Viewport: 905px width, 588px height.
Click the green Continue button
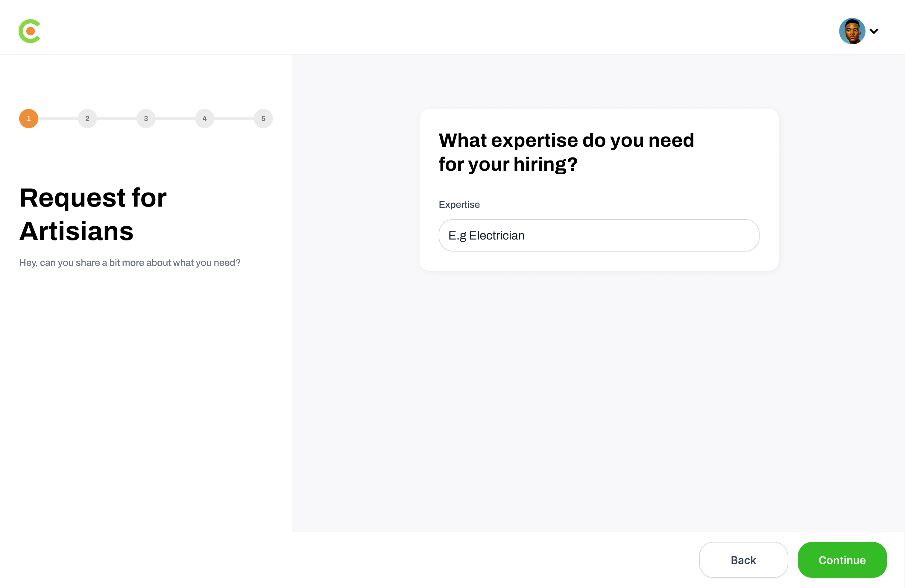point(842,560)
